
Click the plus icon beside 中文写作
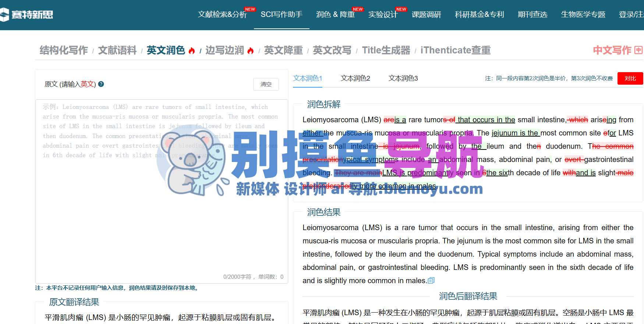[x=638, y=50]
